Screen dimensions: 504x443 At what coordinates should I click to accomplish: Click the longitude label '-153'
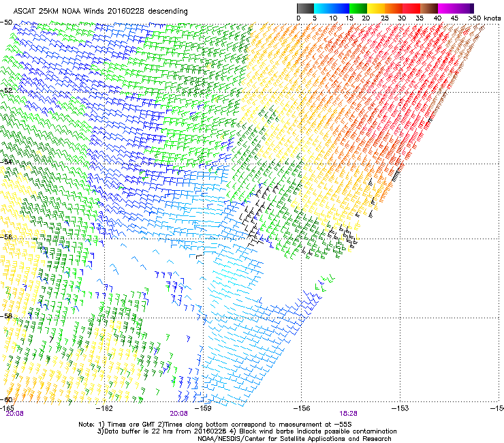[400, 408]
